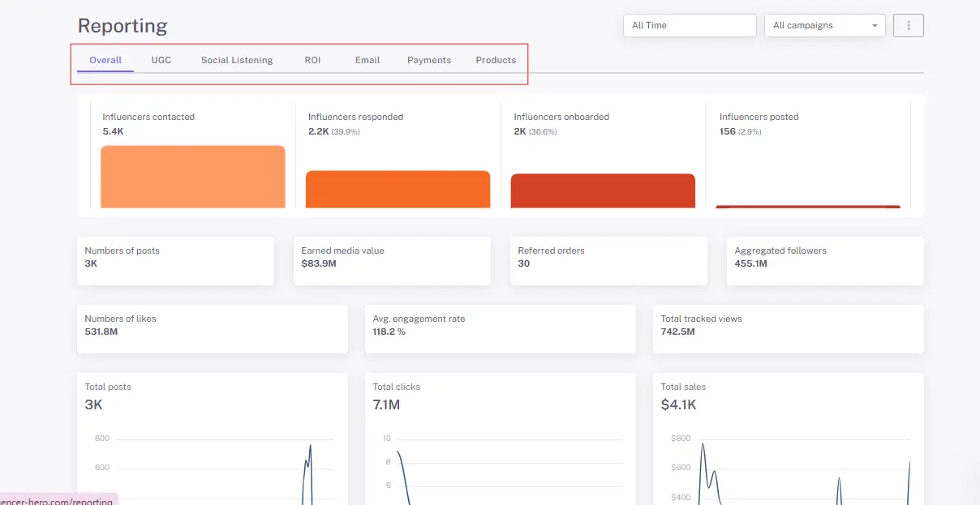Click the Influencers onboarded funnel bar
Viewport: 980px width, 505px height.
[603, 190]
